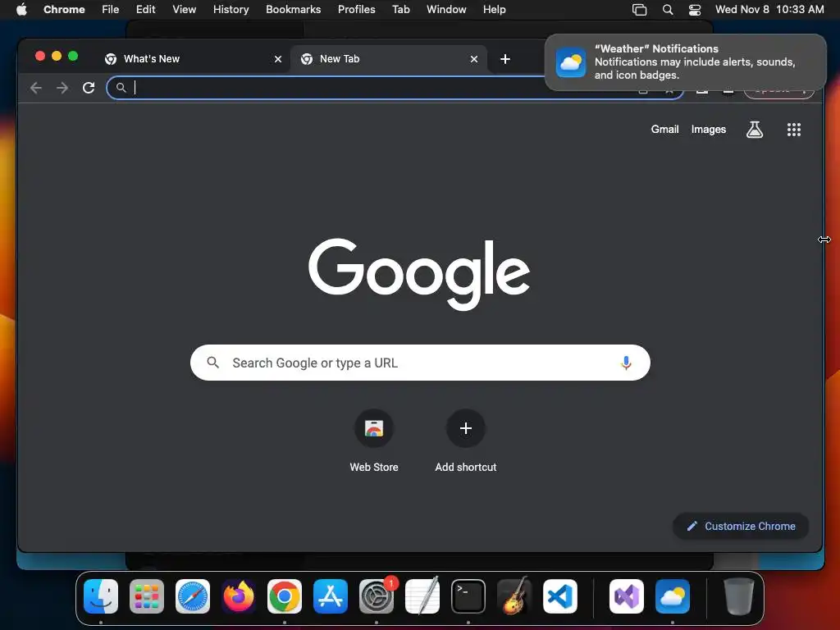Launch Visual Studio Code from Dock
The image size is (840, 630).
559,596
